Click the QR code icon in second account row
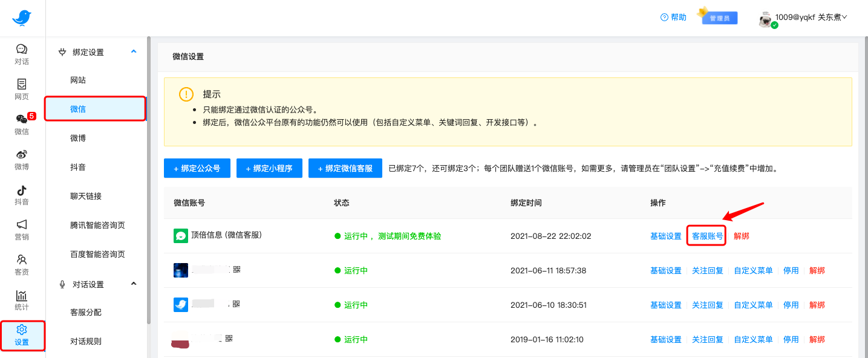 point(237,270)
